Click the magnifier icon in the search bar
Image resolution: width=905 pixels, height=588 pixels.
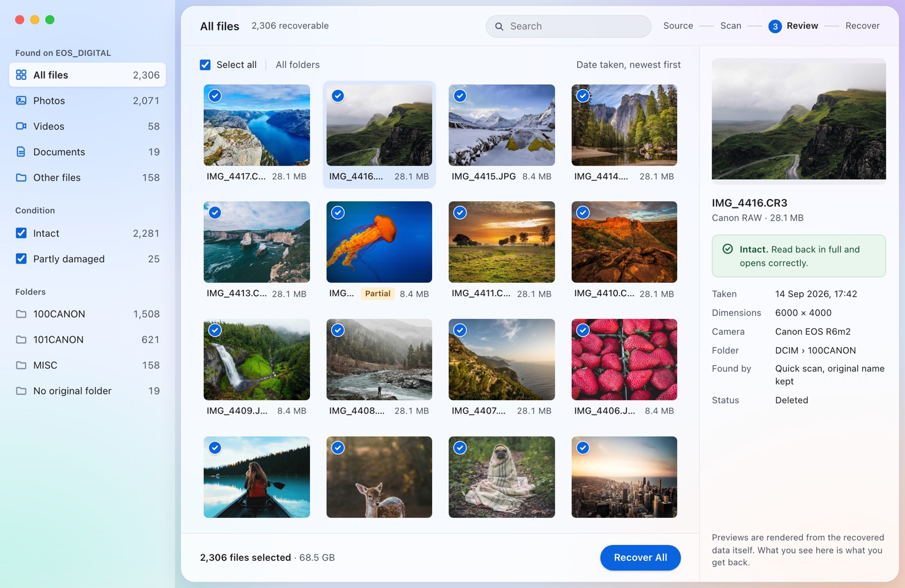point(499,27)
